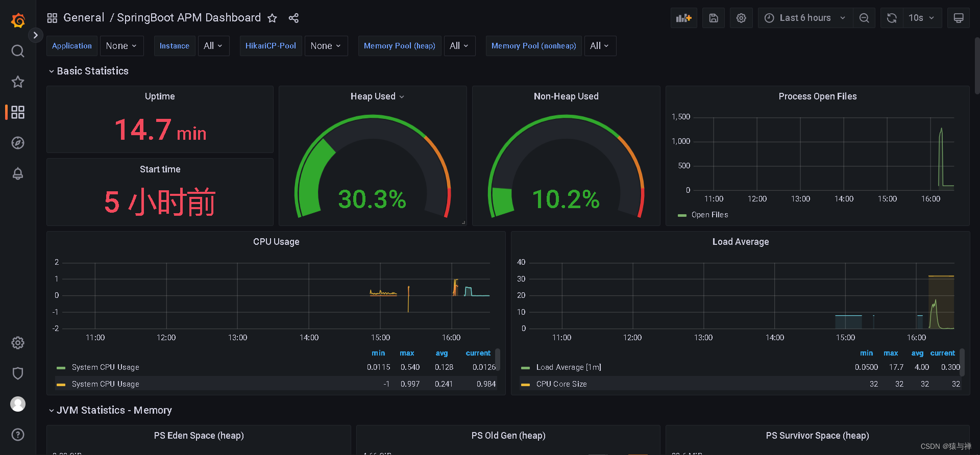980x455 pixels.
Task: Toggle CPU Core Size legend series
Action: [561, 384]
